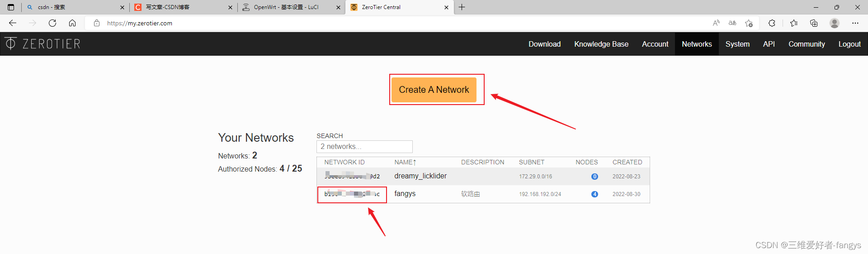Click the NODES column header

pyautogui.click(x=587, y=162)
